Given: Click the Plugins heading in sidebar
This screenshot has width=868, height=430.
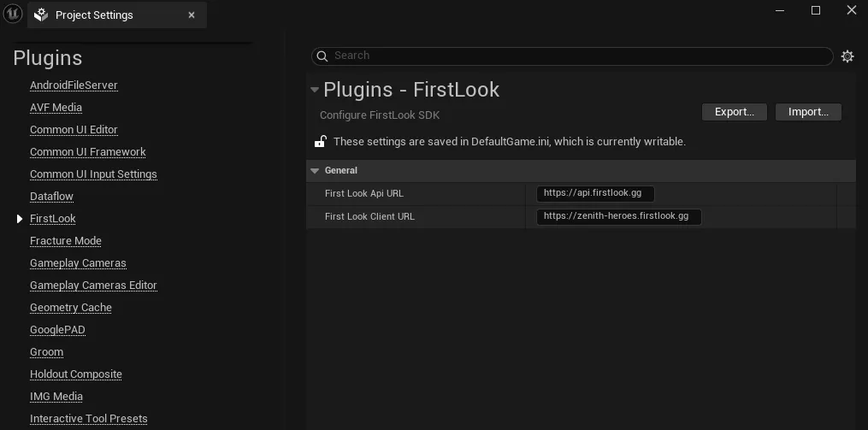Looking at the screenshot, I should coord(48,58).
